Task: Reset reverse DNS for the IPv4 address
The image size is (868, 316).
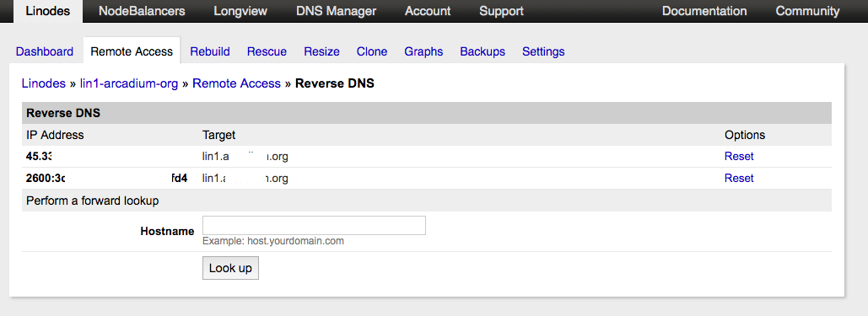Action: click(738, 156)
